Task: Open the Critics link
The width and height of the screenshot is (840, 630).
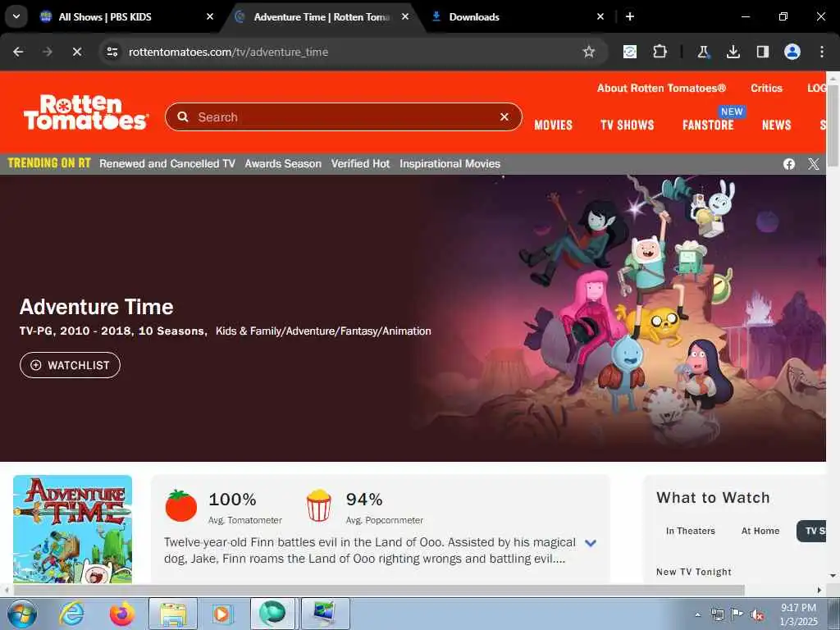Action: pos(767,89)
